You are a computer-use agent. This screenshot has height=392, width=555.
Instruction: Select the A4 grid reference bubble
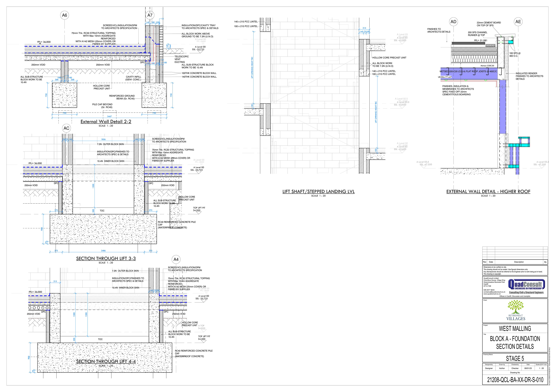click(176, 260)
